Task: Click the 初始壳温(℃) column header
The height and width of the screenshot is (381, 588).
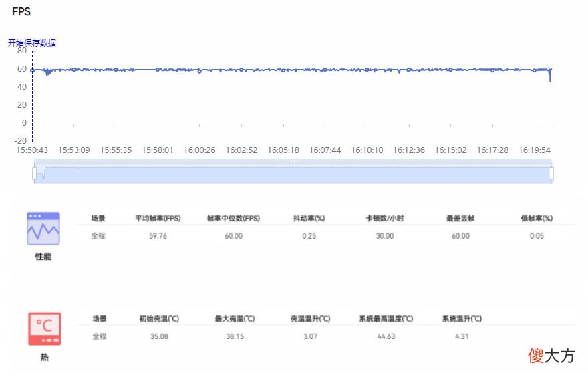Action: pos(159,319)
